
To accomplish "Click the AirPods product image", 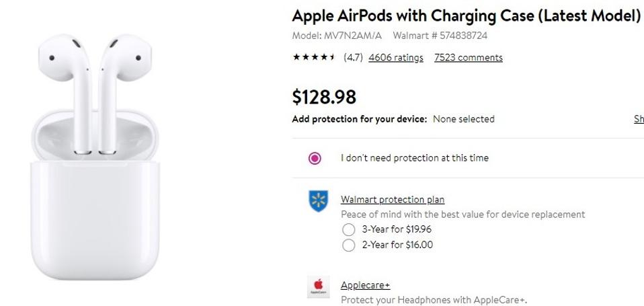I will [94, 155].
